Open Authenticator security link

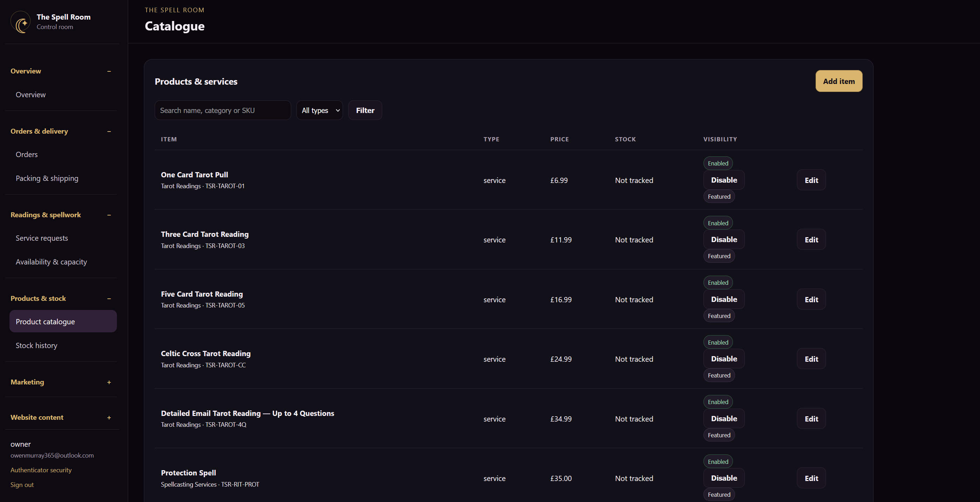[x=41, y=470]
